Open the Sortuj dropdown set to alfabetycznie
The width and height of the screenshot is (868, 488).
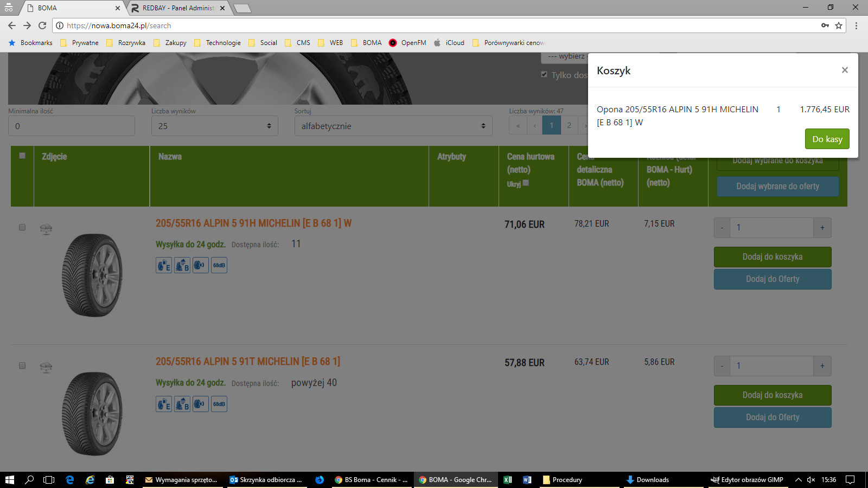point(393,126)
